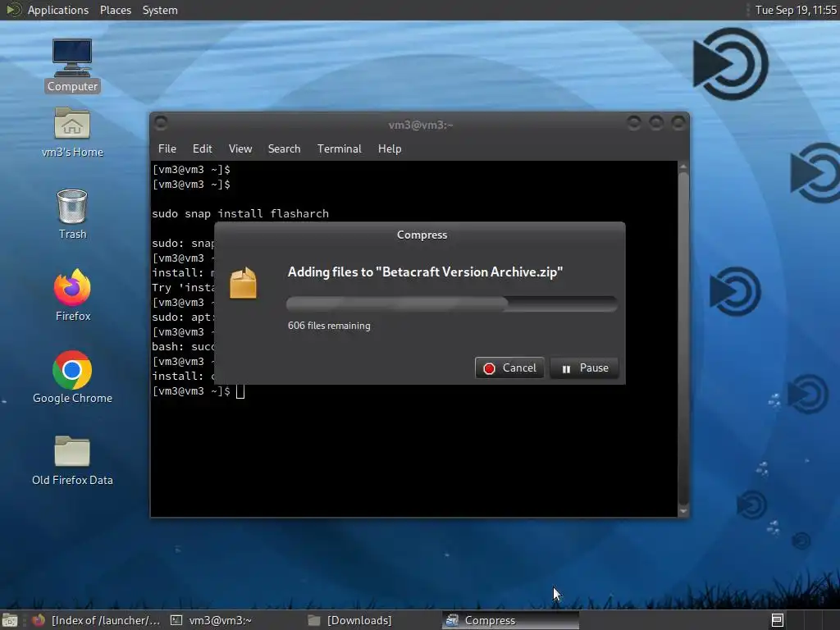Open the terminal Help menu

pos(390,148)
